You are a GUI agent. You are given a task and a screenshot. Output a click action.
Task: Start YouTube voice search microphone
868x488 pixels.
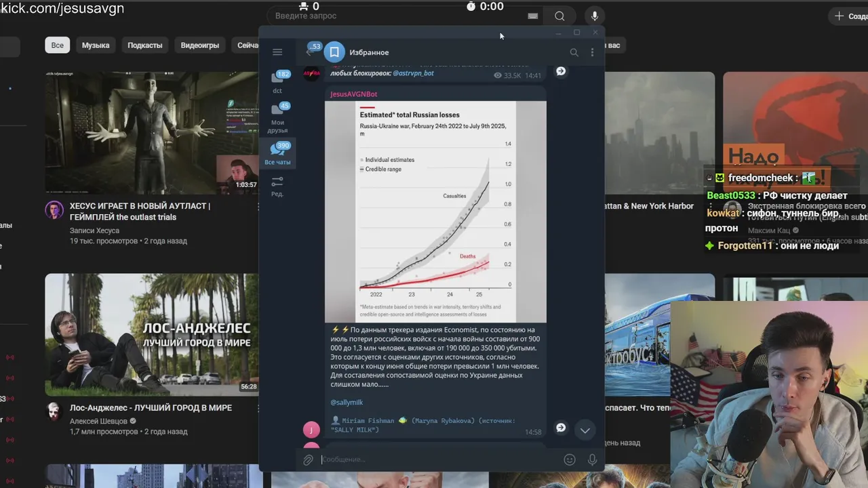coord(595,16)
